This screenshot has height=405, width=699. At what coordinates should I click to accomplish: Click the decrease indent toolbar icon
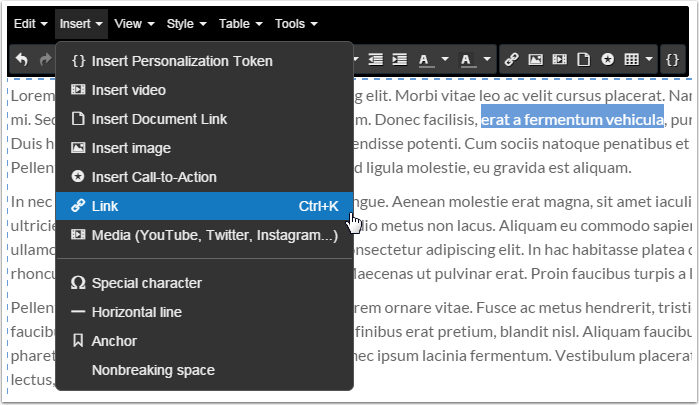click(375, 59)
